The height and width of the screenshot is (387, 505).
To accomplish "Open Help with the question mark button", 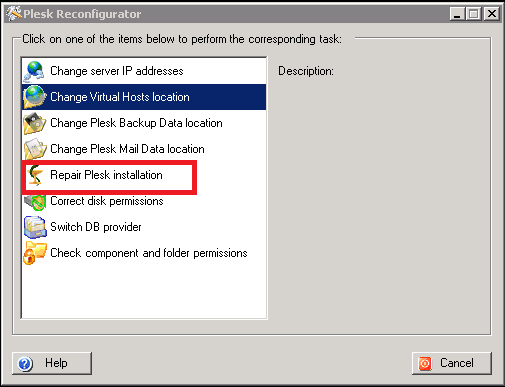I will point(52,363).
